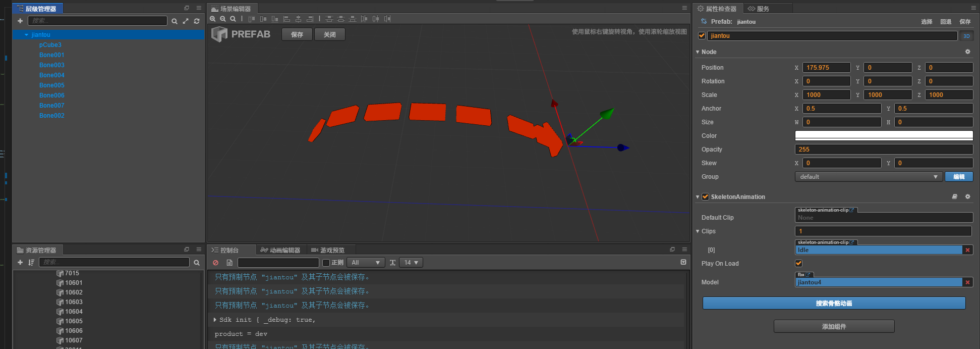Viewport: 980px width, 349px height.
Task: Collapse the Clips array
Action: pos(698,231)
